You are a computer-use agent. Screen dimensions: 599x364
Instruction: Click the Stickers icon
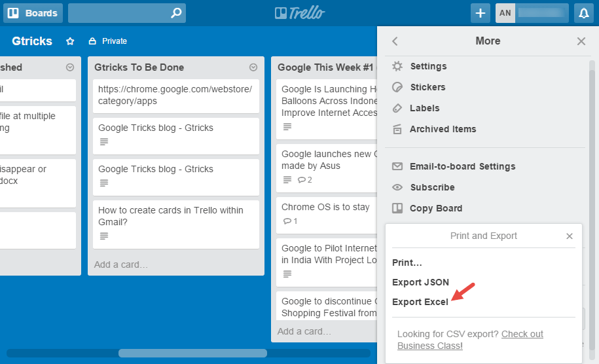(397, 87)
